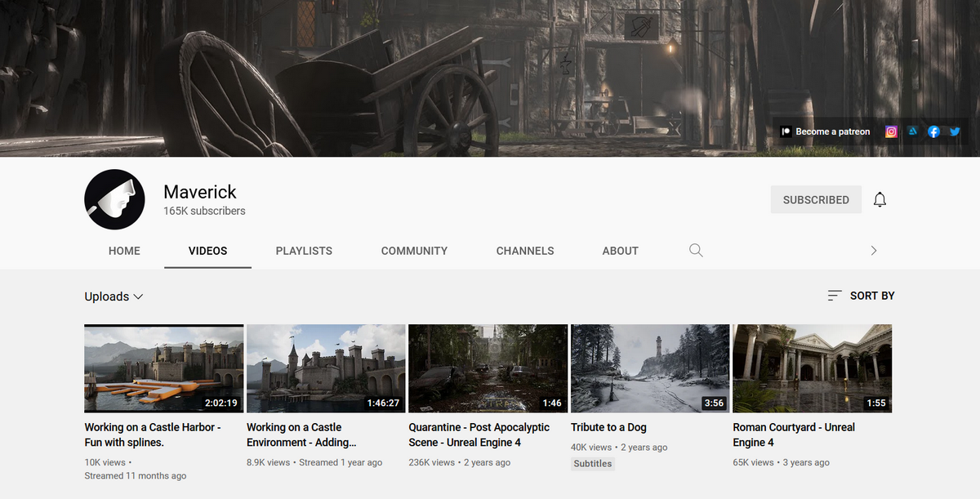Click the 'Become a patreon' link
The image size is (980, 499).
[x=832, y=131]
